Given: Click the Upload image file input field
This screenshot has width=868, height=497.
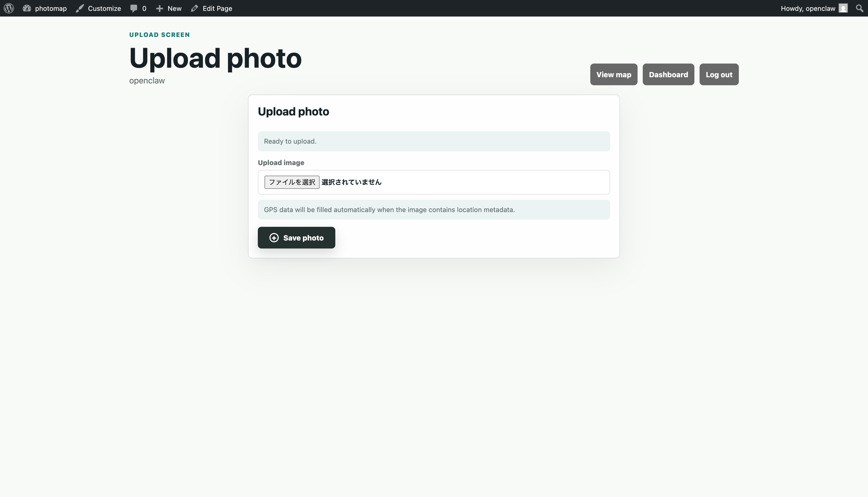Looking at the screenshot, I should (434, 182).
